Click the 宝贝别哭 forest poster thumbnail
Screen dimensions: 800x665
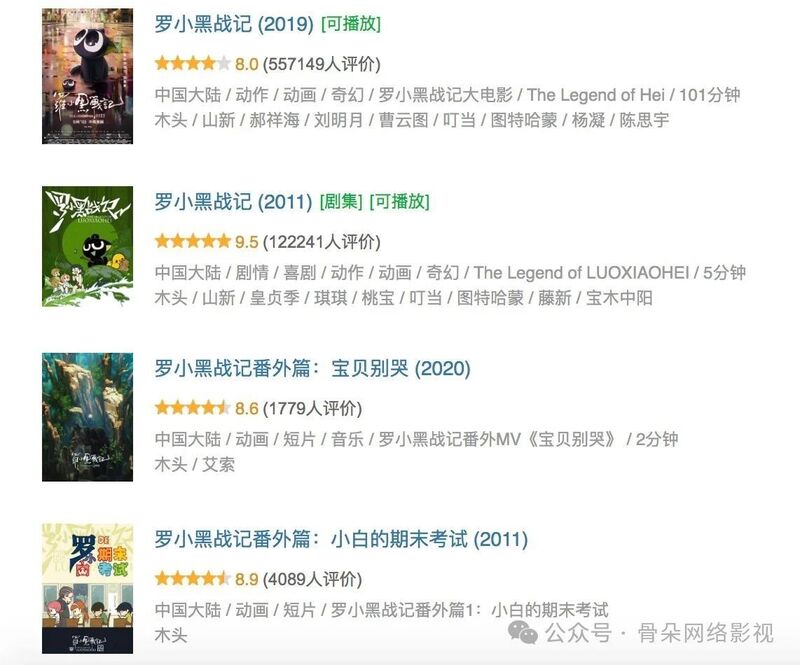pyautogui.click(x=87, y=417)
